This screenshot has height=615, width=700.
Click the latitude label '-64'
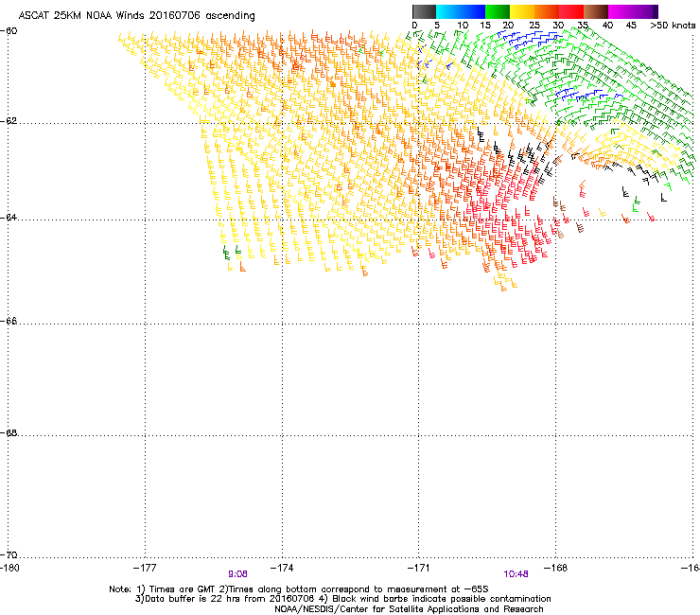pyautogui.click(x=9, y=218)
